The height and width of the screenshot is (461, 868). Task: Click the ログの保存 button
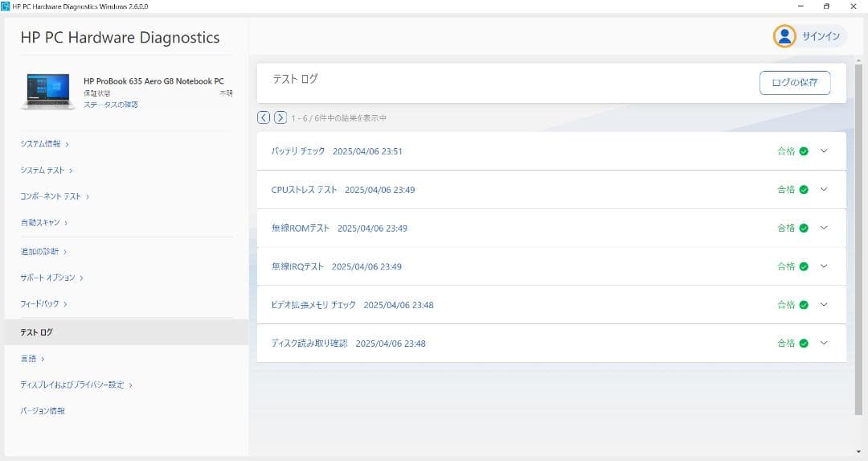point(794,83)
